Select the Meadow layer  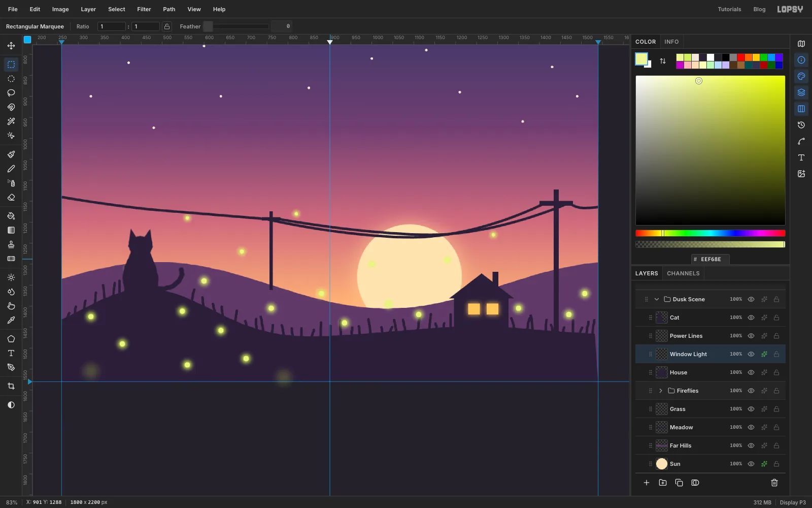coord(710,427)
